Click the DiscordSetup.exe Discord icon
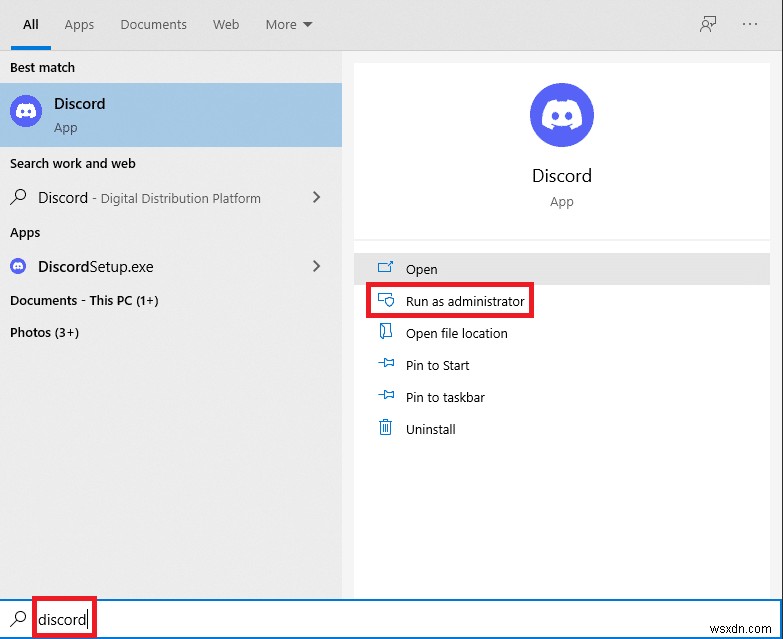Image resolution: width=783 pixels, height=639 pixels. (18, 267)
